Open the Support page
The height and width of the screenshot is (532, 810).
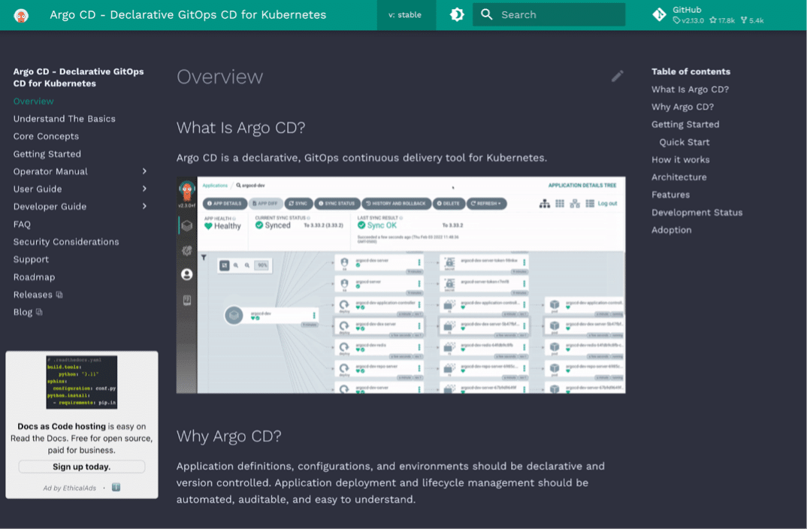(31, 260)
